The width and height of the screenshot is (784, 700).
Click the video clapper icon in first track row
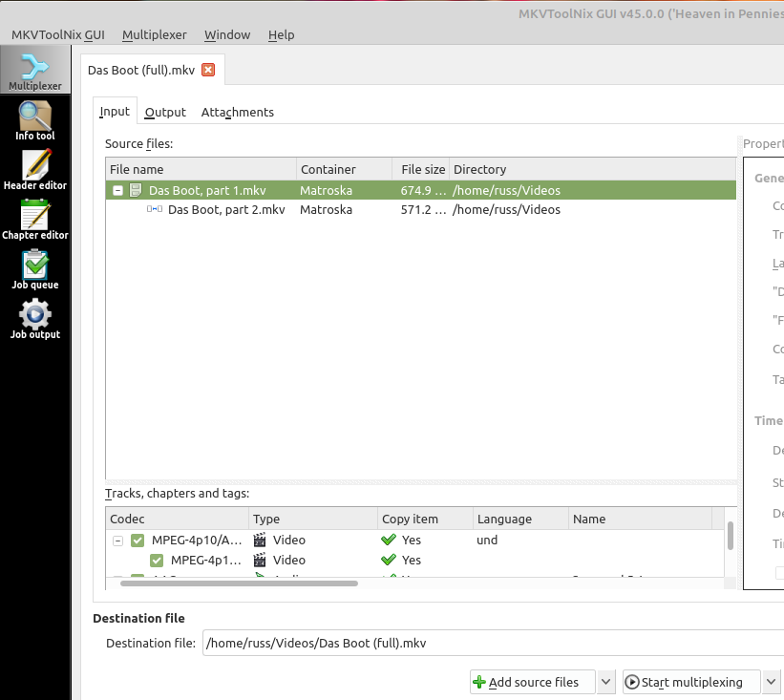[x=260, y=540]
